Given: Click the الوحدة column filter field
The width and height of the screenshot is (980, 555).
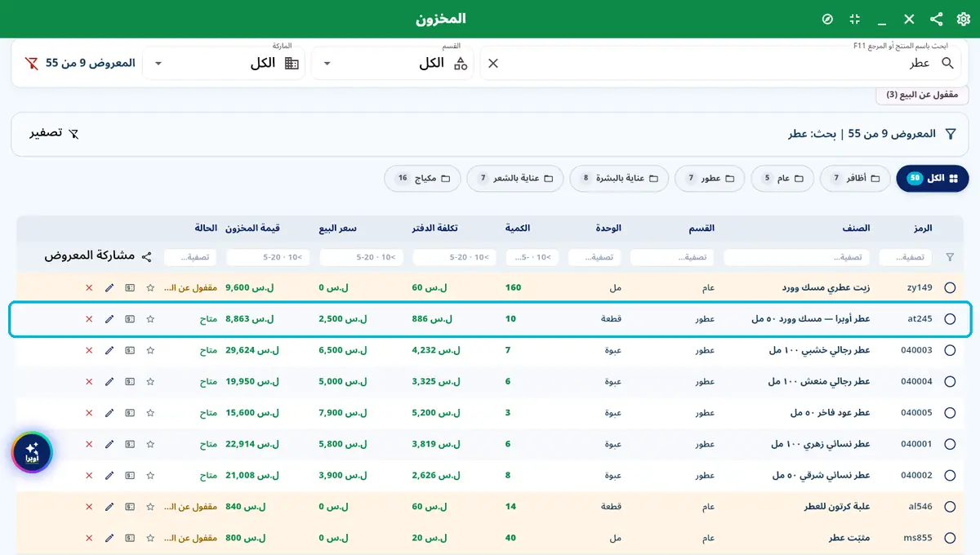Looking at the screenshot, I should pyautogui.click(x=595, y=257).
